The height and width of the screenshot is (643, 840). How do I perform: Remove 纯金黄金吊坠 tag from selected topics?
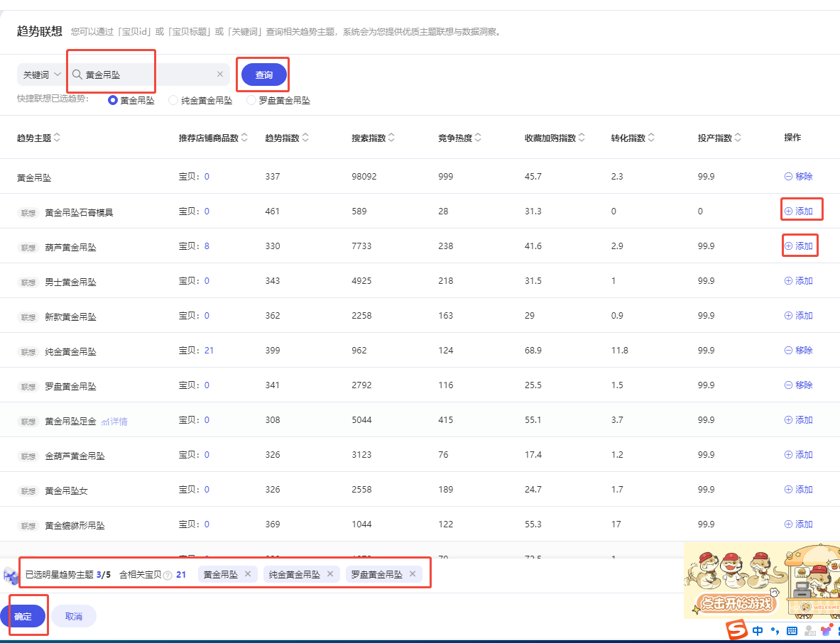click(329, 574)
